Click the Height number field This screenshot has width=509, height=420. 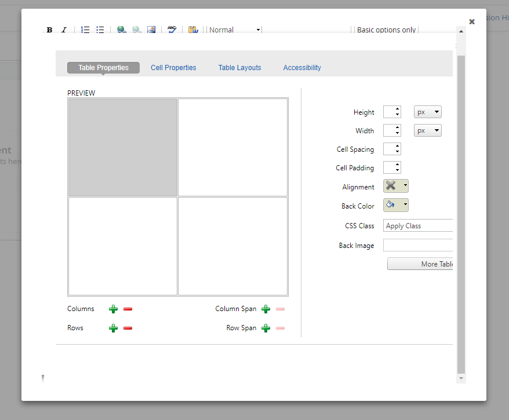point(392,112)
